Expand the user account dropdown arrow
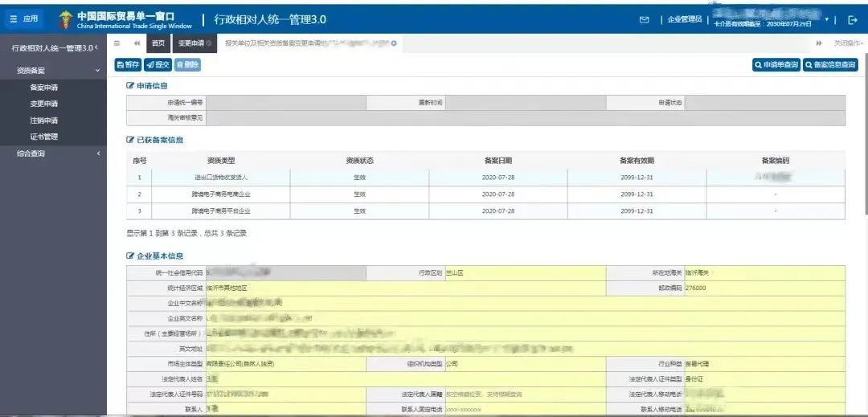The width and height of the screenshot is (868, 417). 826,19
